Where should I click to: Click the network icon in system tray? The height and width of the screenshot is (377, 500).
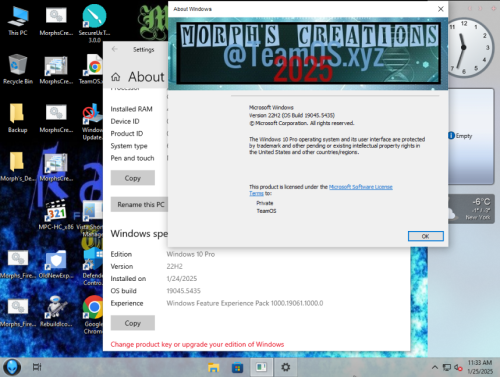point(447,367)
